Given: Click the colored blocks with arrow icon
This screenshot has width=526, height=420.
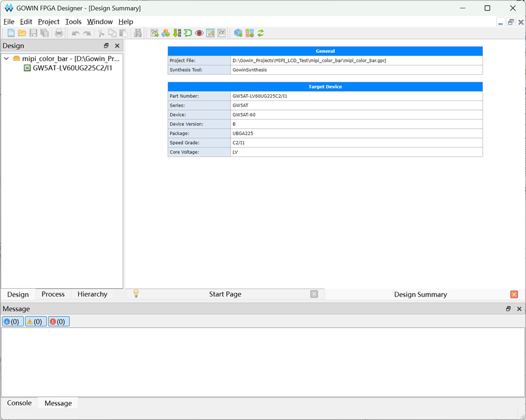Looking at the screenshot, I should (249, 33).
